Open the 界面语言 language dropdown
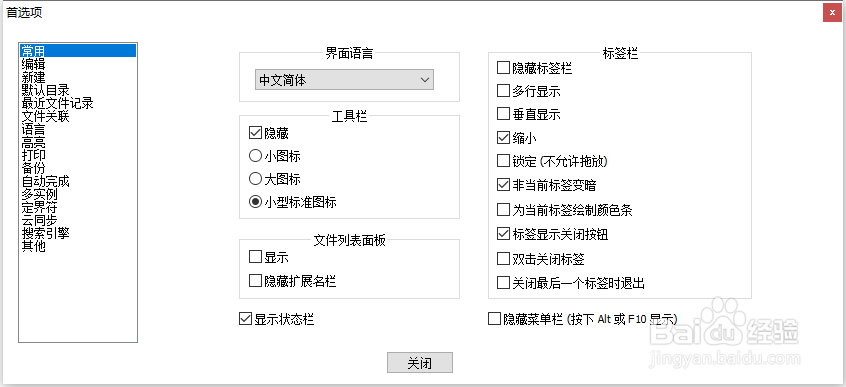This screenshot has width=846, height=387. click(x=344, y=80)
